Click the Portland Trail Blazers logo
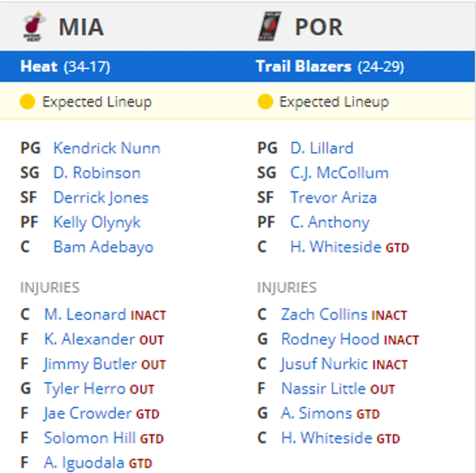This screenshot has width=476, height=473. click(270, 27)
